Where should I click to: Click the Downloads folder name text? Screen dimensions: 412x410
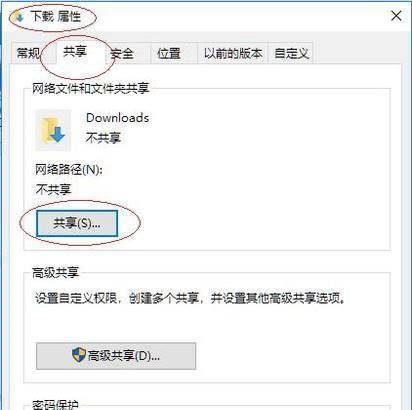click(x=117, y=118)
